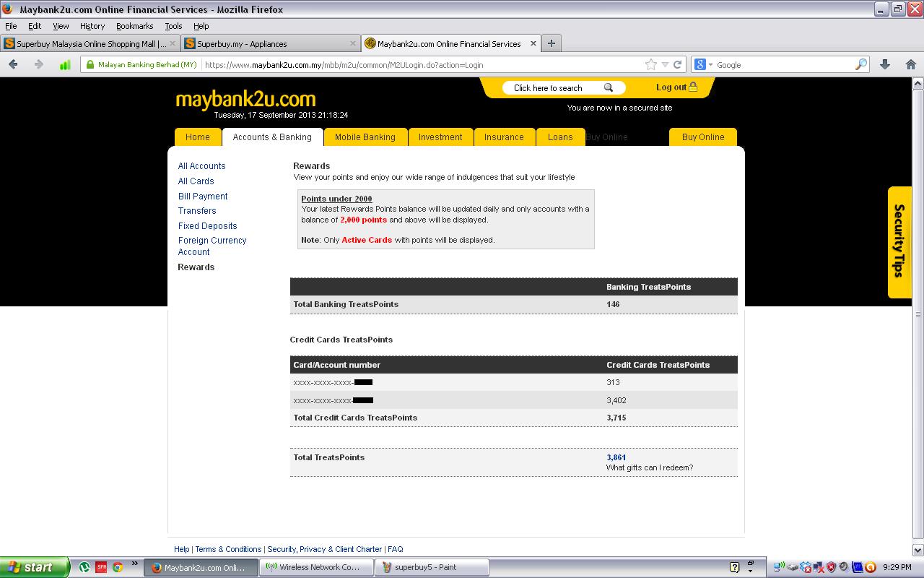Launch Google Chrome from the quick launch bar
This screenshot has width=924, height=578.
(118, 567)
